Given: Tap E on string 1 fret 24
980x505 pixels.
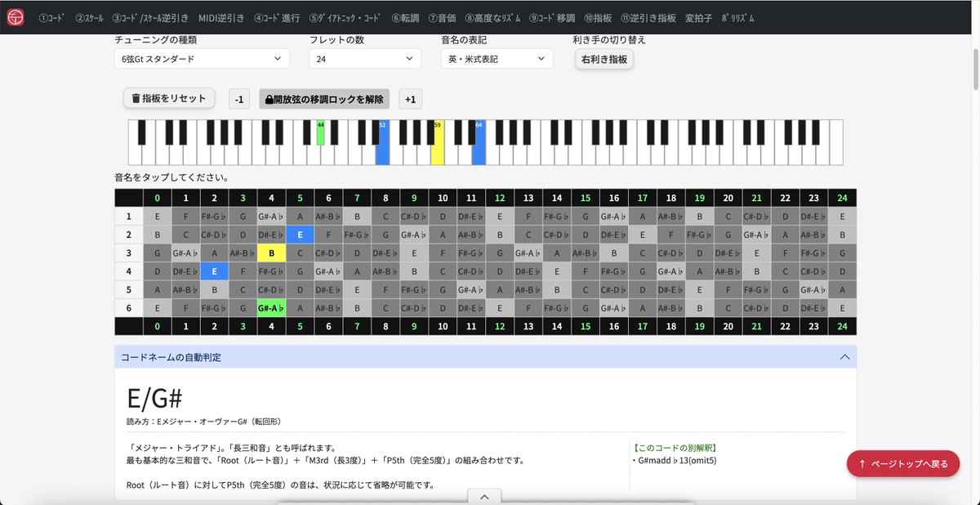Looking at the screenshot, I should [x=843, y=217].
